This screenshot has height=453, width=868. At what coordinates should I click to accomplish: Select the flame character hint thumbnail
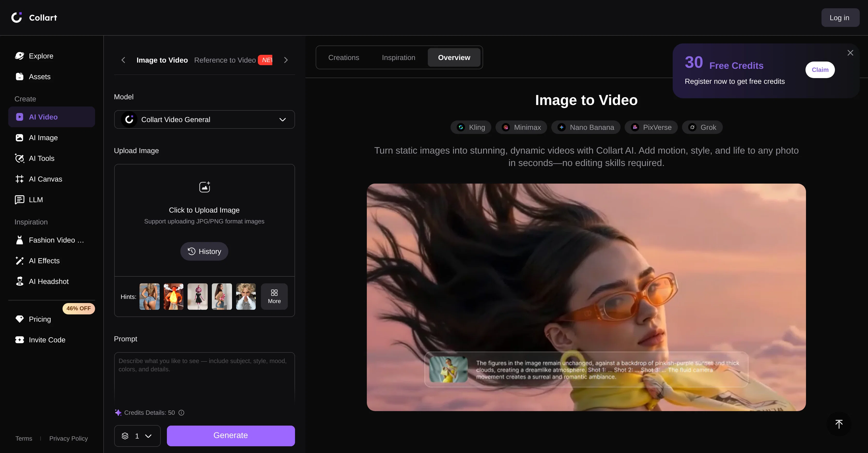coord(174,297)
